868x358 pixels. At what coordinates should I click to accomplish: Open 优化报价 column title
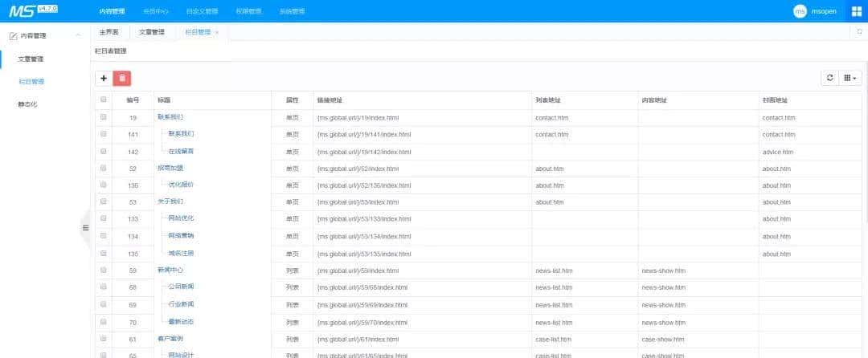tap(181, 185)
